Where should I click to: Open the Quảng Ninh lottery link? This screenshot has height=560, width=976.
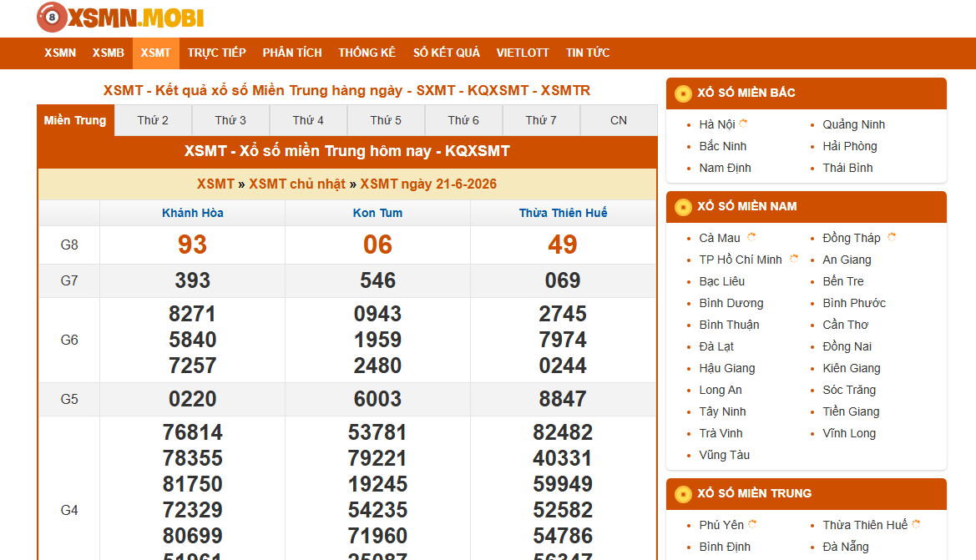pos(853,124)
